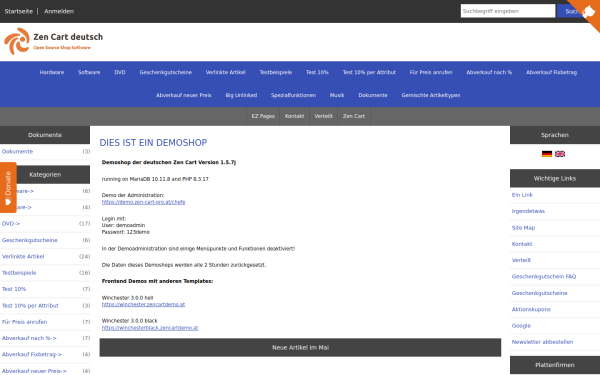Viewport: 600px width, 375px height.
Task: Open the Zen Cart tab in grey bar
Action: tap(354, 116)
